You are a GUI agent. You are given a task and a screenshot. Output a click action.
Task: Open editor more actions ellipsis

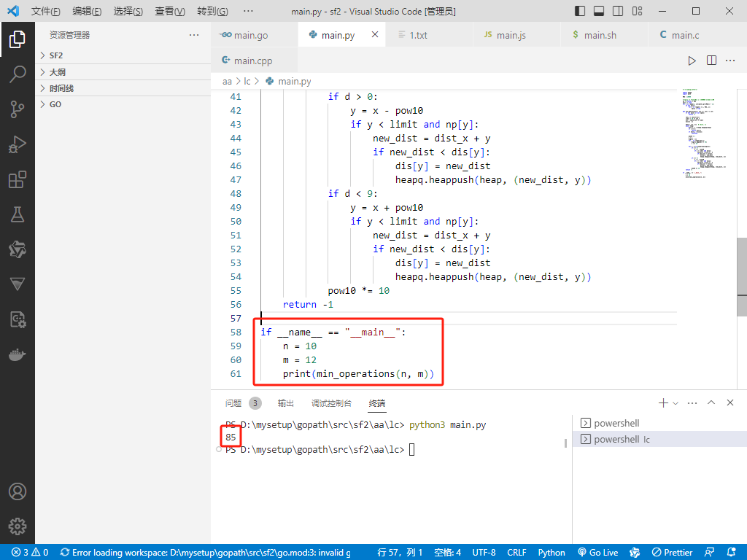tap(730, 61)
